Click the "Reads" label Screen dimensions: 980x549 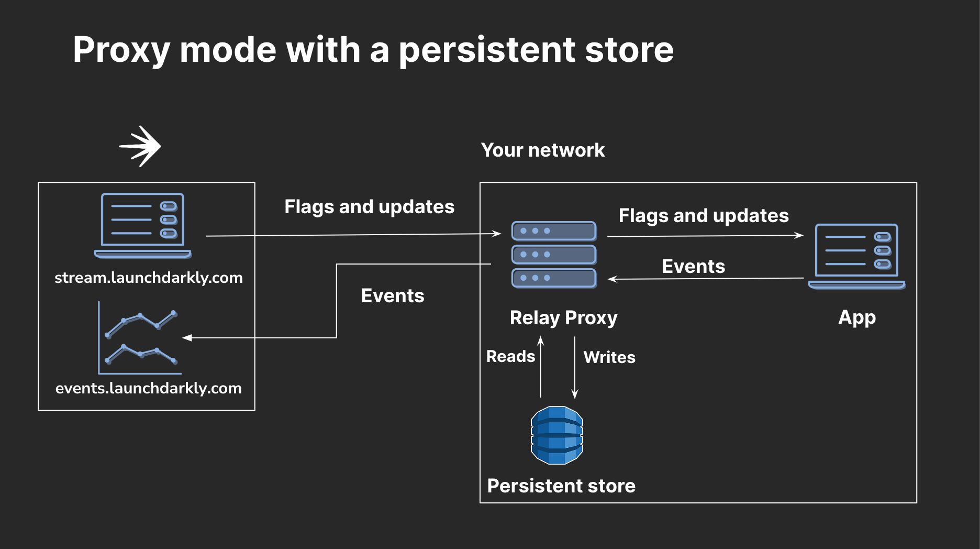[510, 357]
